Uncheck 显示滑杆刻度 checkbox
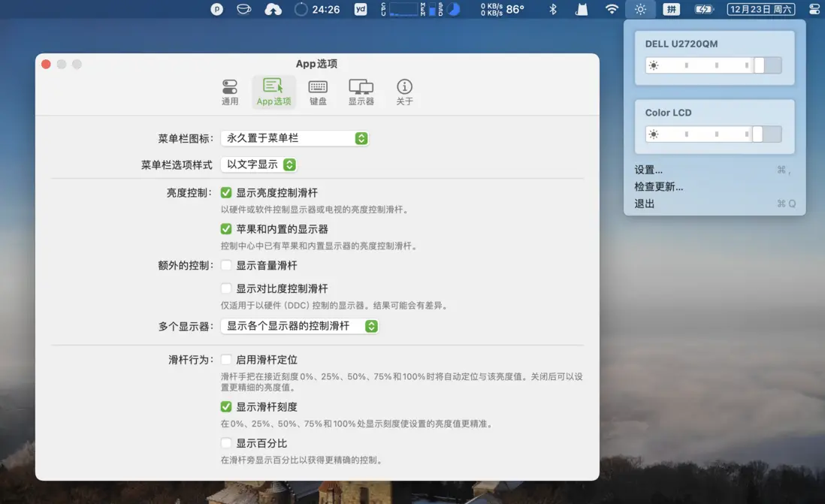This screenshot has height=504, width=825. [226, 406]
